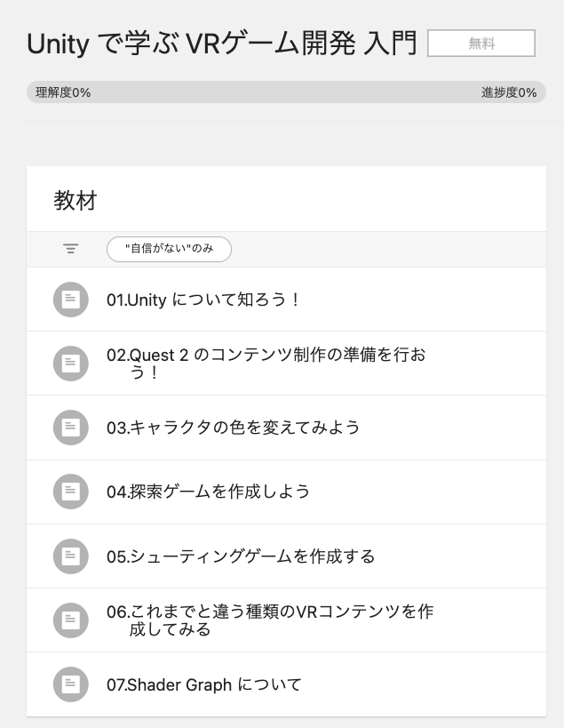
Task: Click the 無料 badge next to the title
Action: tap(481, 43)
